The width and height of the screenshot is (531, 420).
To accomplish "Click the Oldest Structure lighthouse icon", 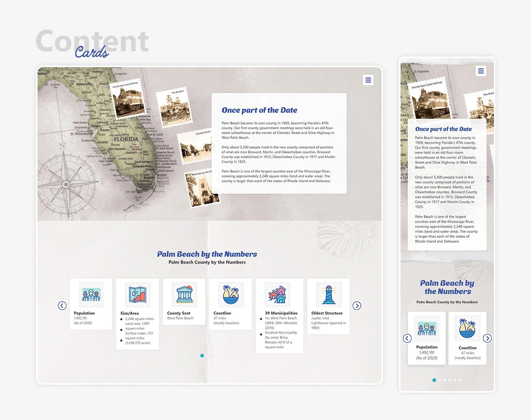I will pyautogui.click(x=328, y=294).
